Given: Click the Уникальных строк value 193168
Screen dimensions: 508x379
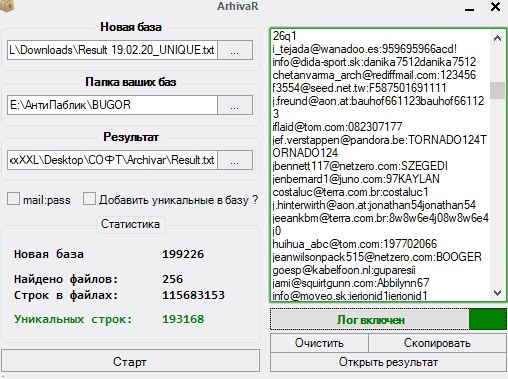Looking at the screenshot, I should pos(183,319).
